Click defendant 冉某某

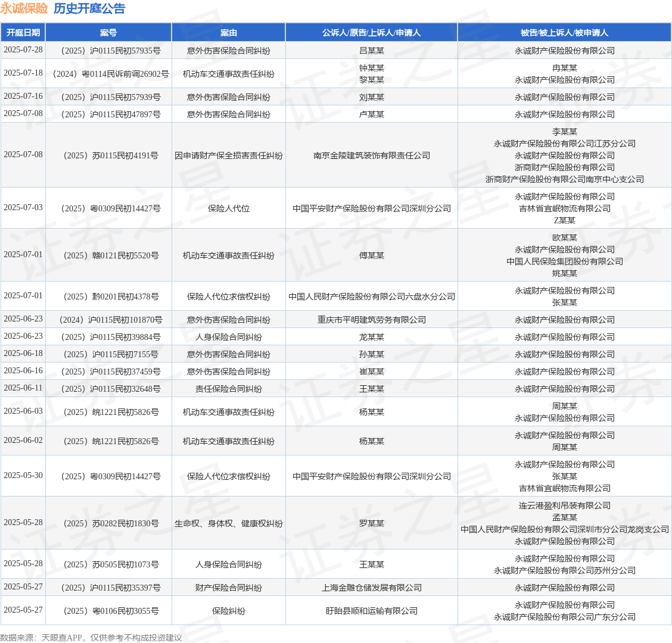tap(564, 68)
